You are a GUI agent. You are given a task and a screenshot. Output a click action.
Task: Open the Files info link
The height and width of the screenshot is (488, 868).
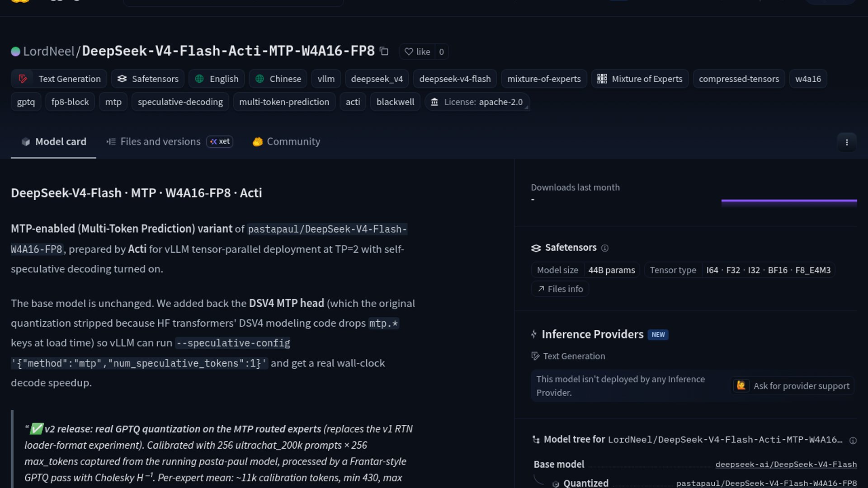pyautogui.click(x=560, y=289)
